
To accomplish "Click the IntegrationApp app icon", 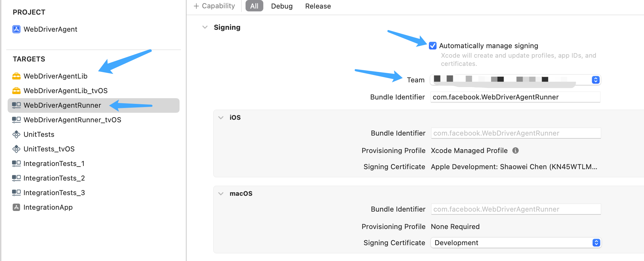I will click(16, 207).
